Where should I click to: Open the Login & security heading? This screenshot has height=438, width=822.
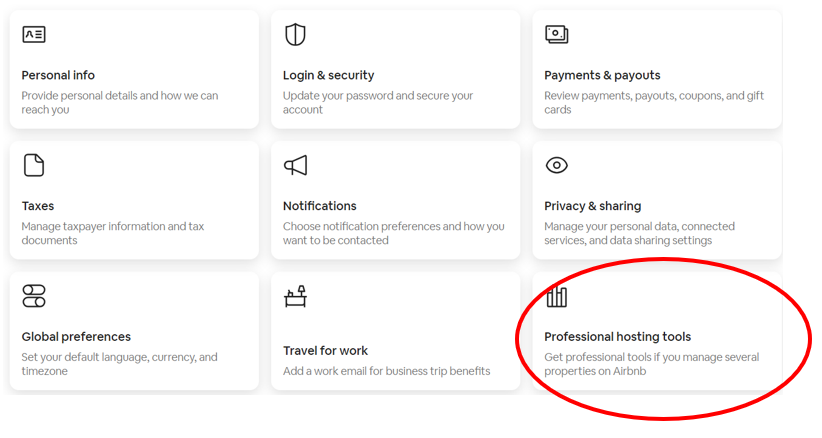pos(328,75)
